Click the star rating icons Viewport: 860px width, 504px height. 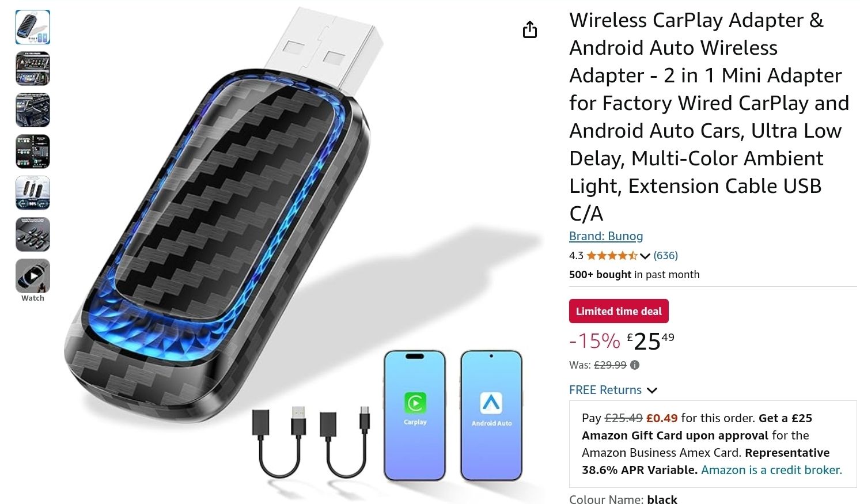click(x=612, y=256)
